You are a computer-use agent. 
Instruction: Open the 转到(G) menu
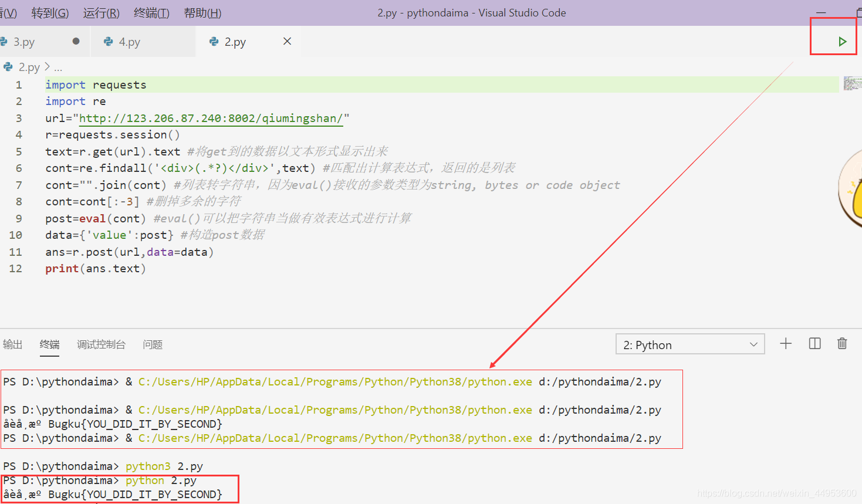[50, 13]
